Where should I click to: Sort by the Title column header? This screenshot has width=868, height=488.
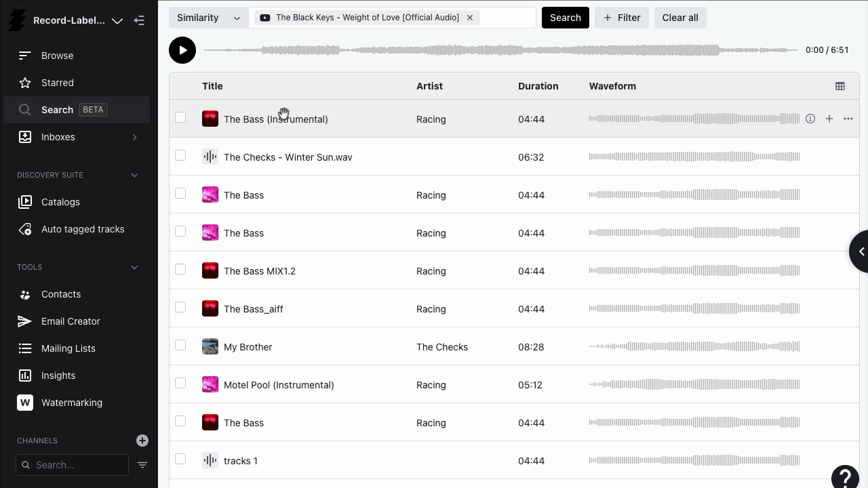coord(212,86)
